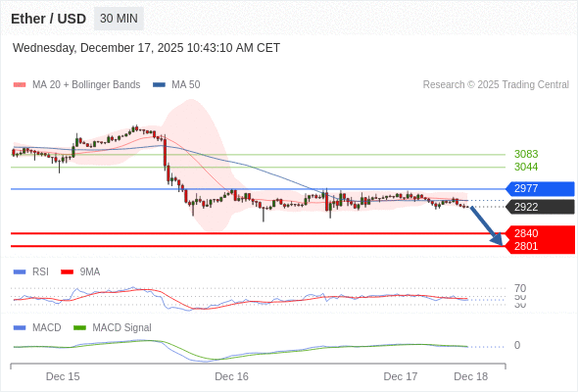Click the Dec 17 date axis label
This screenshot has width=578, height=392.
401,376
